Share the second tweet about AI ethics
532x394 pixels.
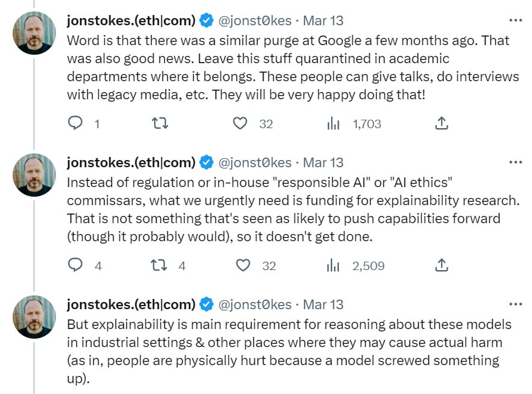point(441,265)
